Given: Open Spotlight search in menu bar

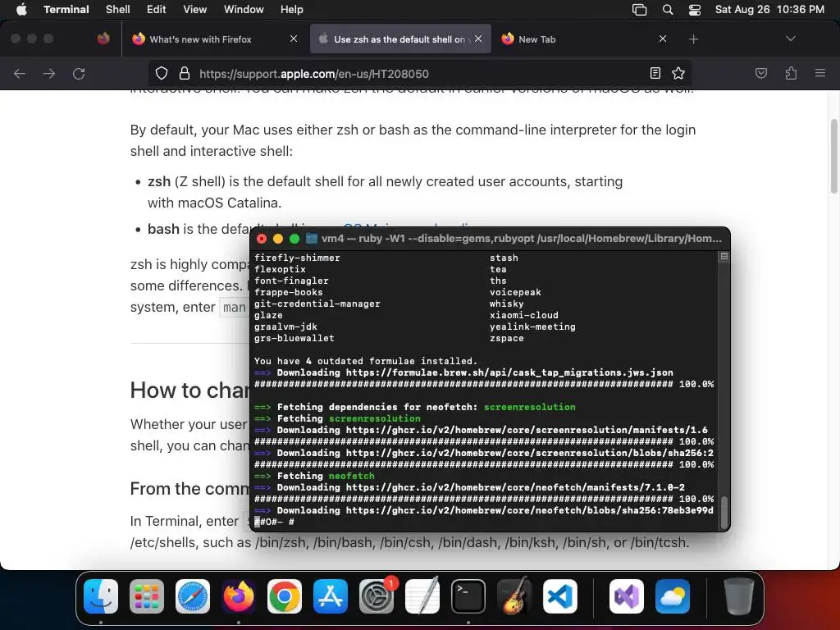Looking at the screenshot, I should tap(668, 10).
